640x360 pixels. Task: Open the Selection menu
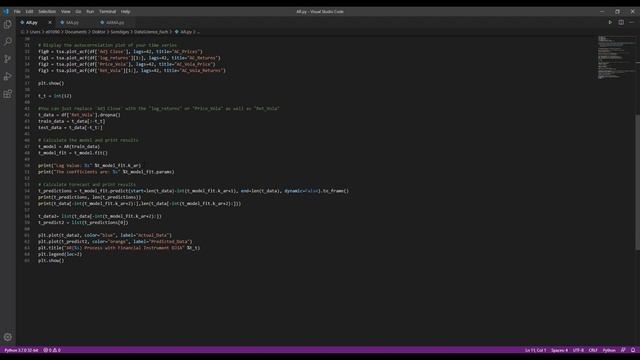(47, 11)
